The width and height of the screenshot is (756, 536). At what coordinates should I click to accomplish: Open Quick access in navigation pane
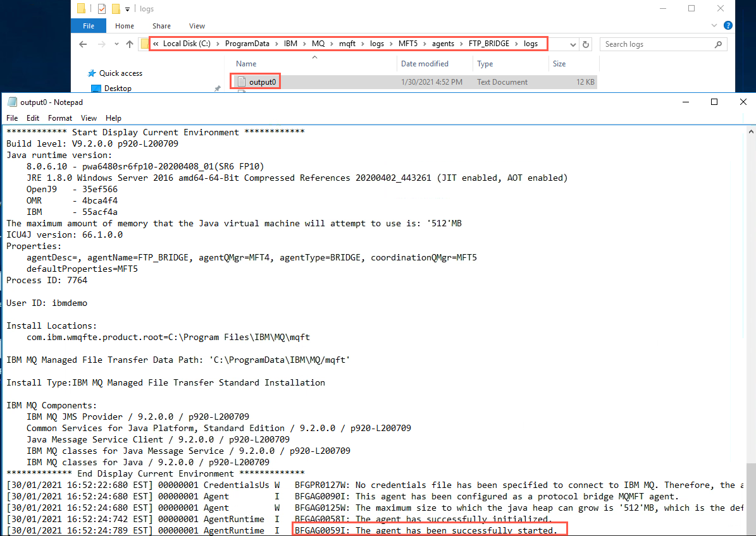[121, 73]
